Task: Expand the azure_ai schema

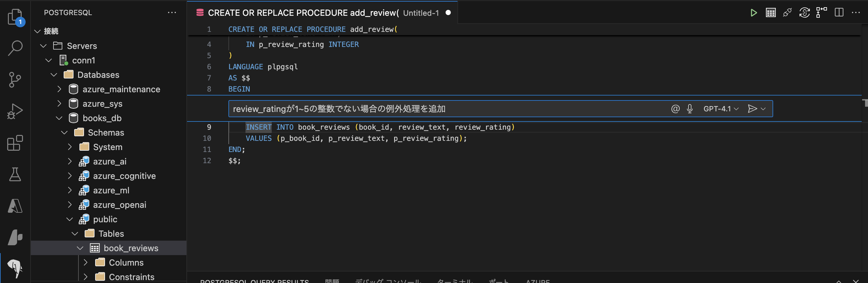Action: [70, 162]
